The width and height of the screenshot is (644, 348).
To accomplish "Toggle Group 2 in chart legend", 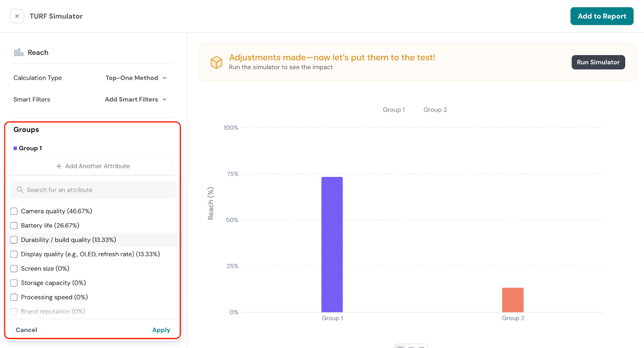I will 435,110.
